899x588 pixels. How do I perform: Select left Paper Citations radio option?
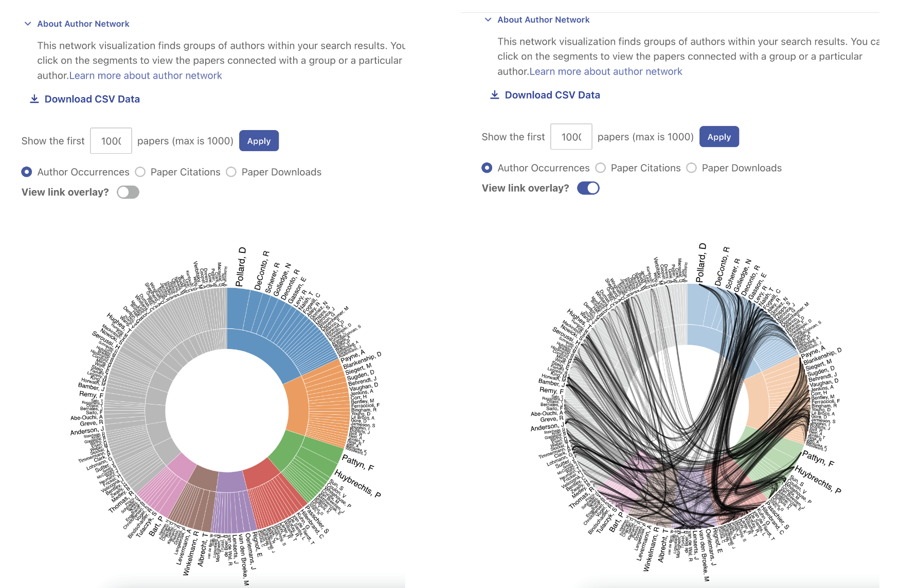tap(140, 172)
